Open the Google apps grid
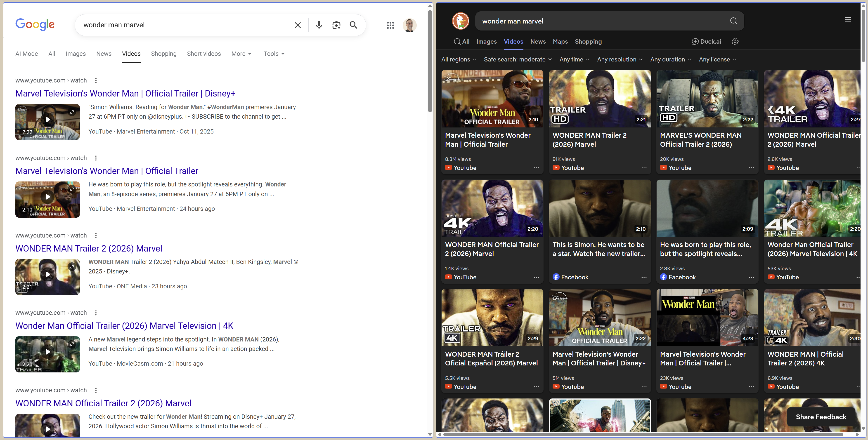Viewport: 868px width, 440px height. 390,25
